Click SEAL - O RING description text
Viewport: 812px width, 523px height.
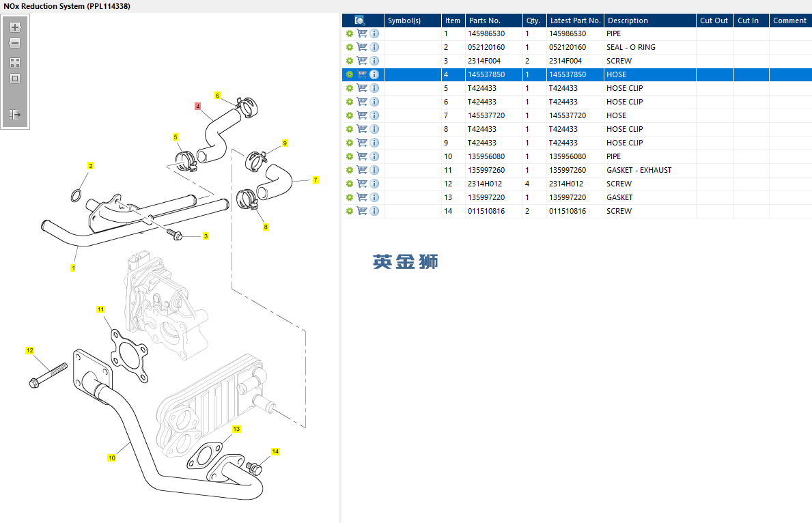(x=631, y=47)
